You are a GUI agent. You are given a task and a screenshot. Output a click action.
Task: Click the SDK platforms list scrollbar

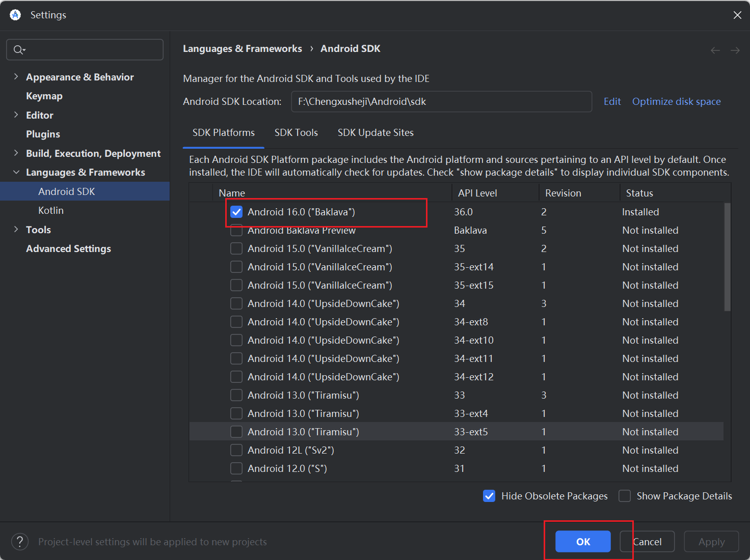tap(728, 257)
